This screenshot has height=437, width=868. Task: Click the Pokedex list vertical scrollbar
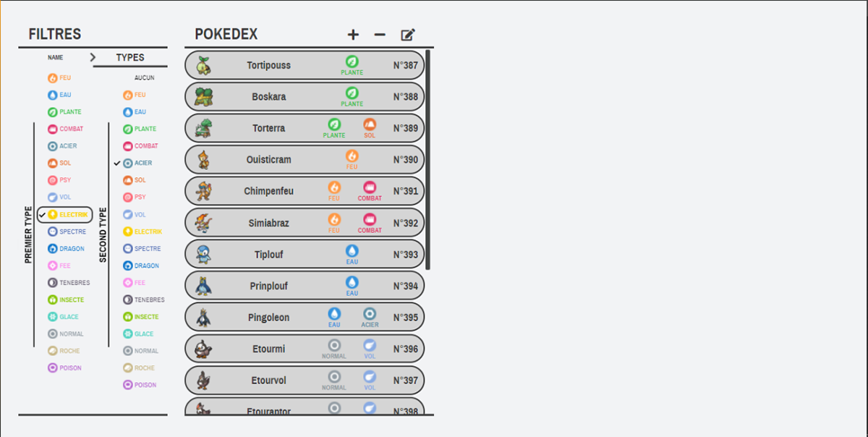click(428, 159)
